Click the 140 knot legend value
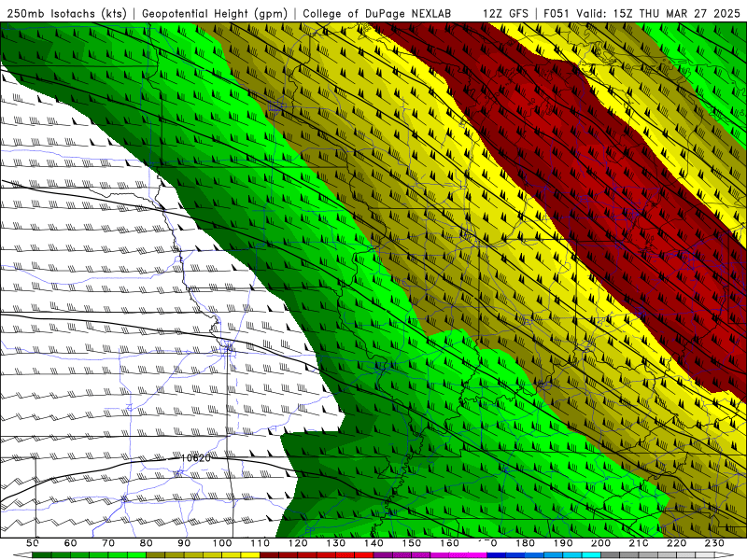This screenshot has width=747, height=560. 373,543
